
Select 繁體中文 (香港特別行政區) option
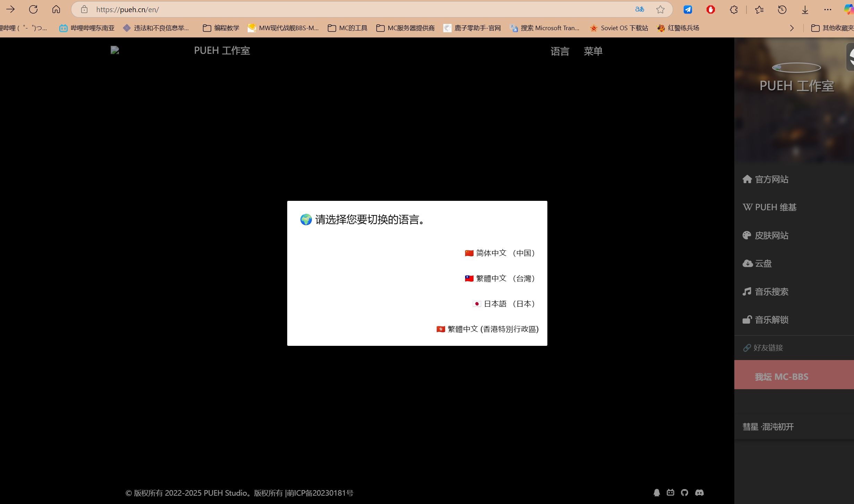click(488, 329)
